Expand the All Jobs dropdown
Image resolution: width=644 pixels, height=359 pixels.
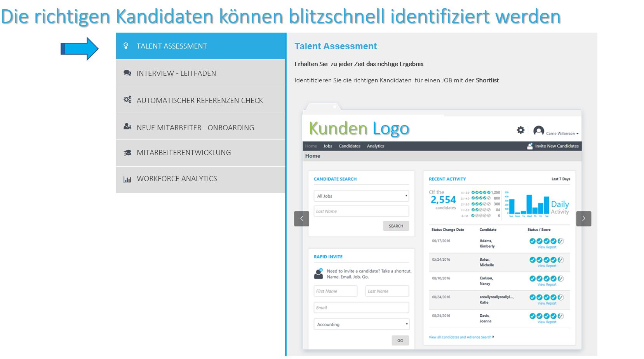click(361, 196)
